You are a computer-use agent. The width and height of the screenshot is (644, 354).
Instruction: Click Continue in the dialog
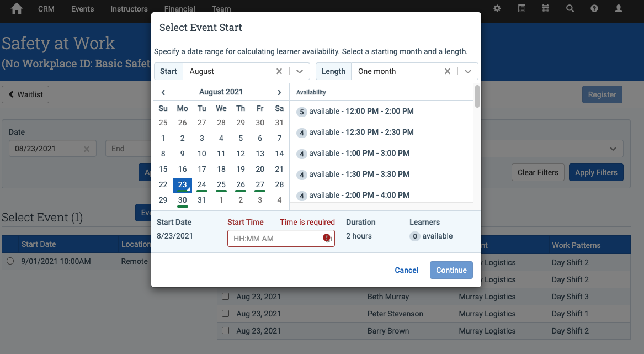coord(451,270)
